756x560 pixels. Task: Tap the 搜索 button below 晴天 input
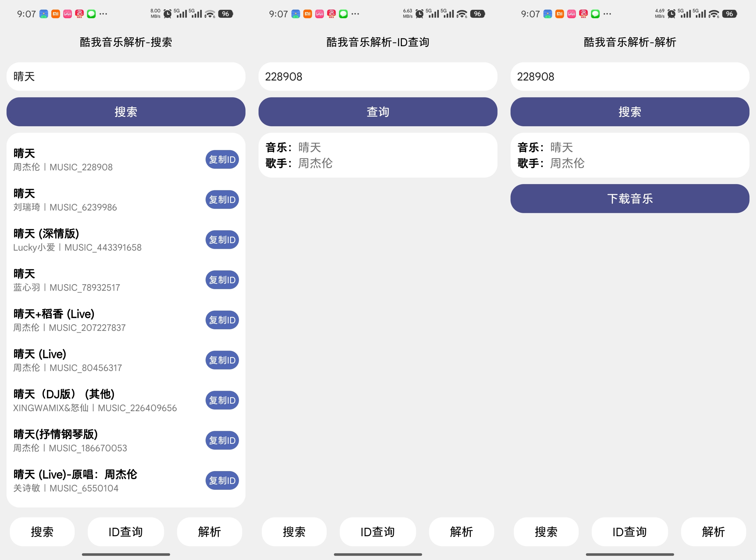coord(126,112)
